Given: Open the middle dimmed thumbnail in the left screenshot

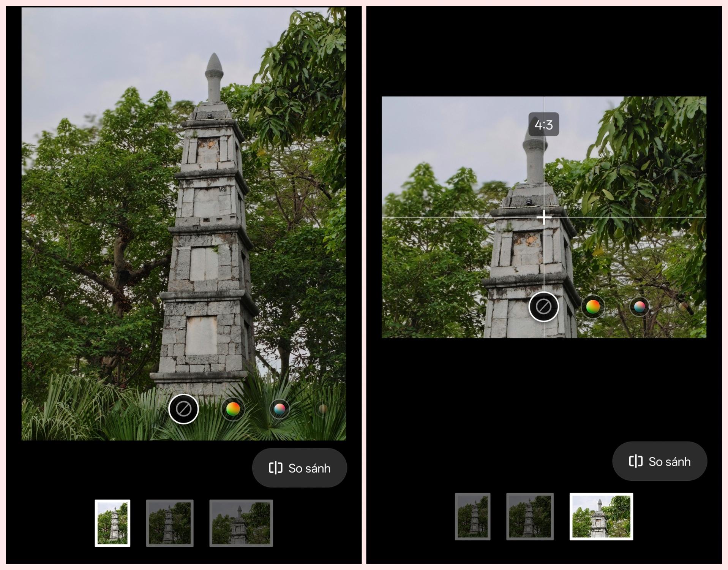Looking at the screenshot, I should tap(170, 523).
